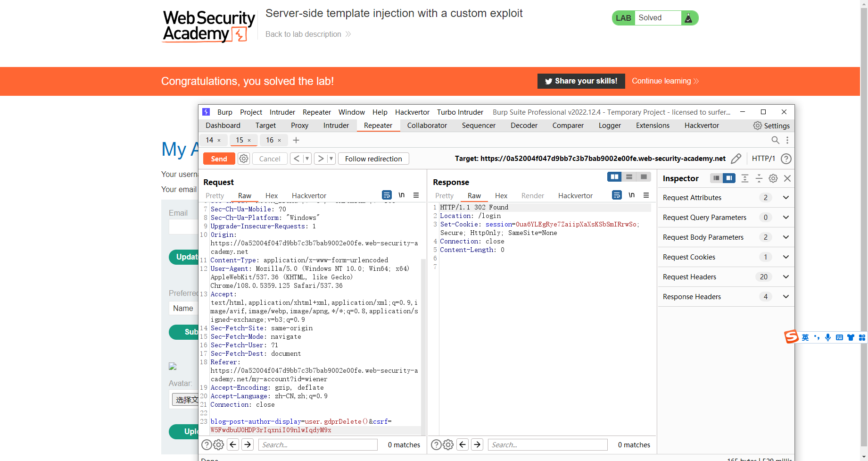The width and height of the screenshot is (868, 461).
Task: Toggle response word wrap icon
Action: (617, 195)
